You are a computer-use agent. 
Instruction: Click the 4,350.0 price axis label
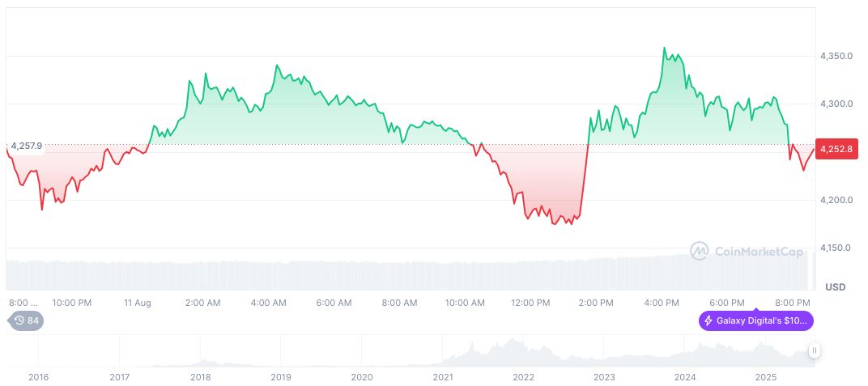point(836,56)
